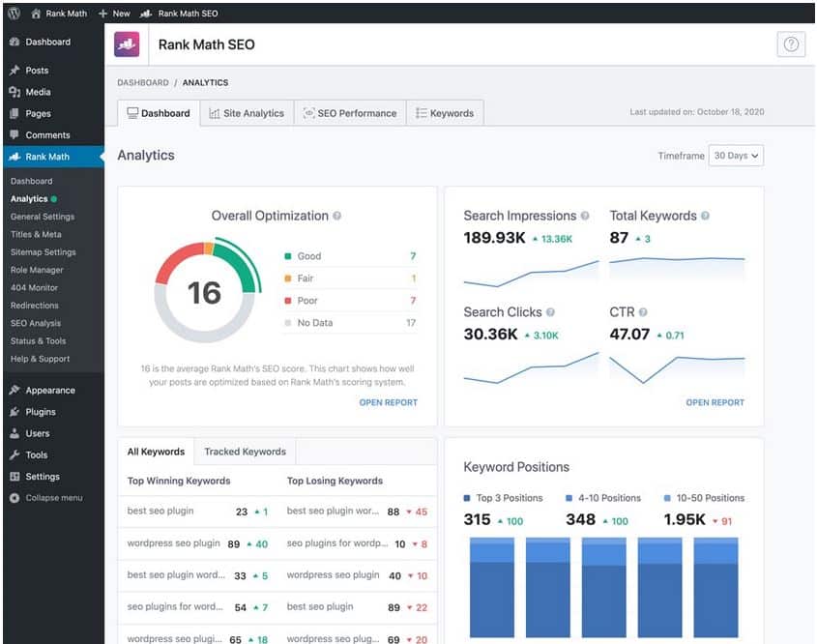817x644 pixels.
Task: Click the Top 3 Positions legend swatch
Action: click(x=467, y=498)
